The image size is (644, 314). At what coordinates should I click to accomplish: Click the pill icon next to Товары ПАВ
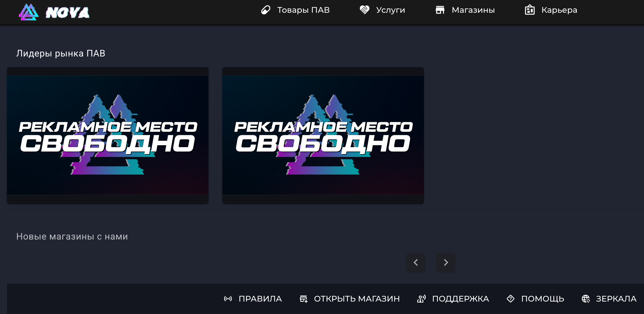[266, 10]
